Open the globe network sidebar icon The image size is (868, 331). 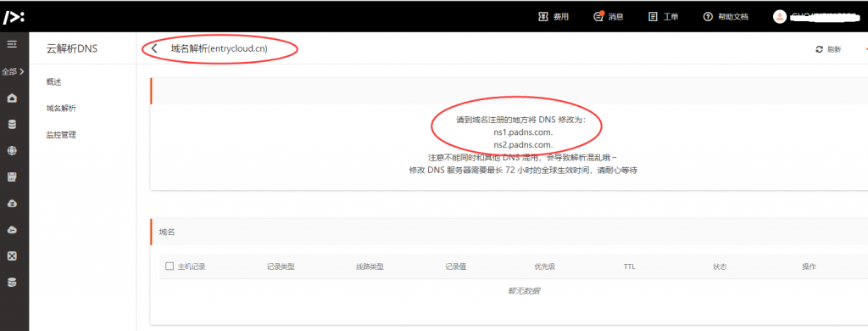12,151
